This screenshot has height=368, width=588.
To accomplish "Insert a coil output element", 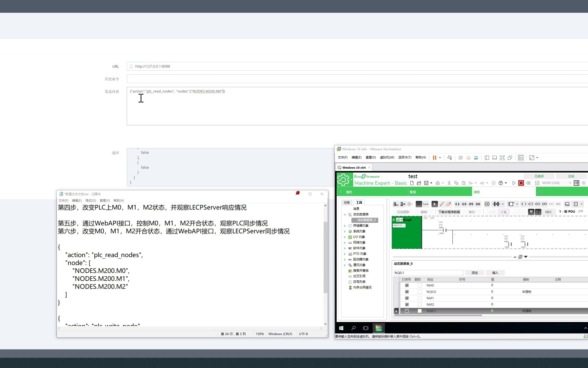I will 523,204.
